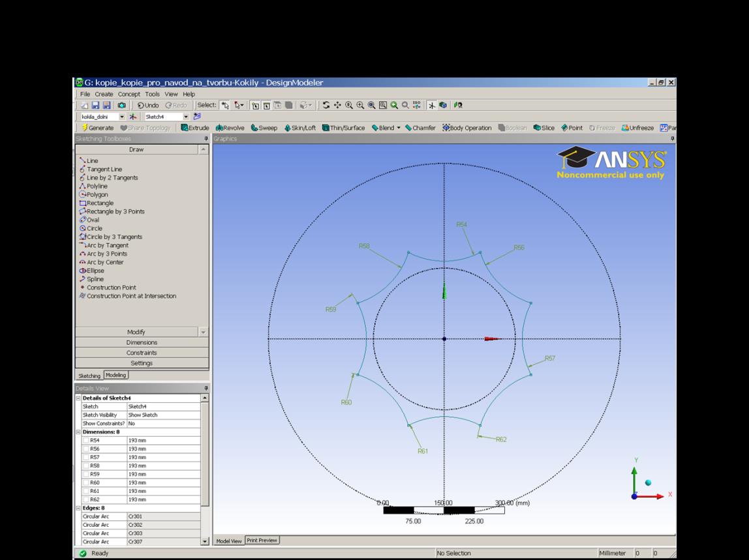Viewport: 749px width, 560px height.
Task: Click the Undo button
Action: click(148, 105)
